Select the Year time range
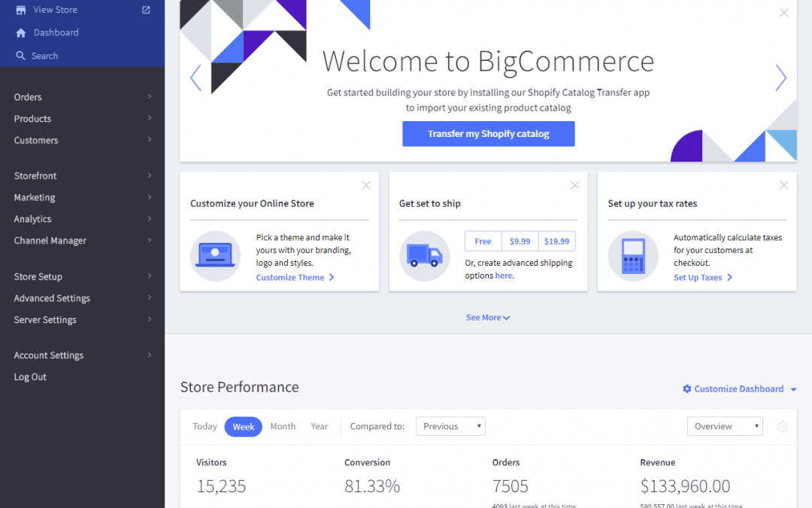 pyautogui.click(x=319, y=426)
